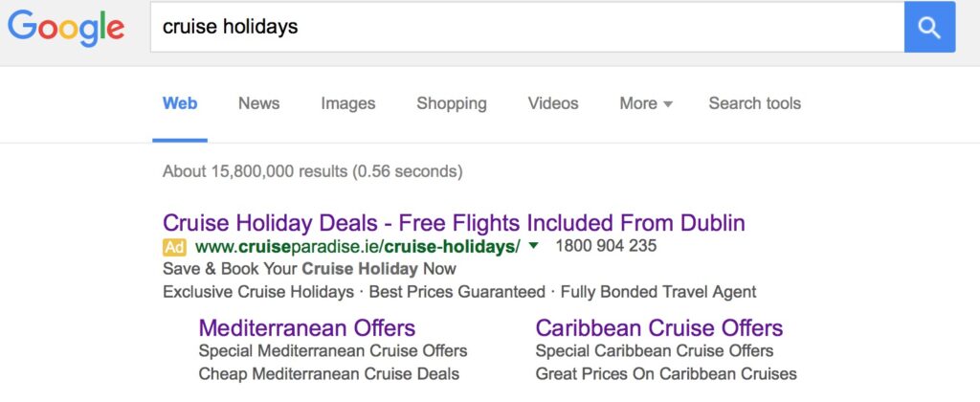The width and height of the screenshot is (980, 402).
Task: Switch to the News tab
Action: [x=258, y=103]
